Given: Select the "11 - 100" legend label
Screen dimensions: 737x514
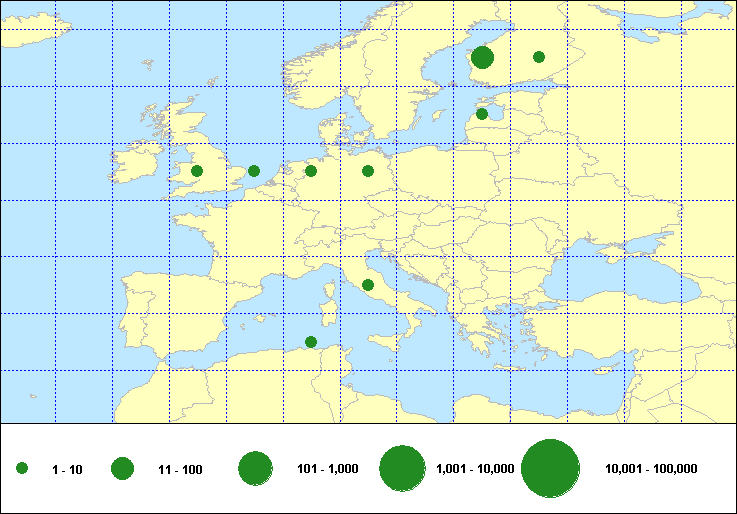Looking at the screenshot, I should [180, 469].
